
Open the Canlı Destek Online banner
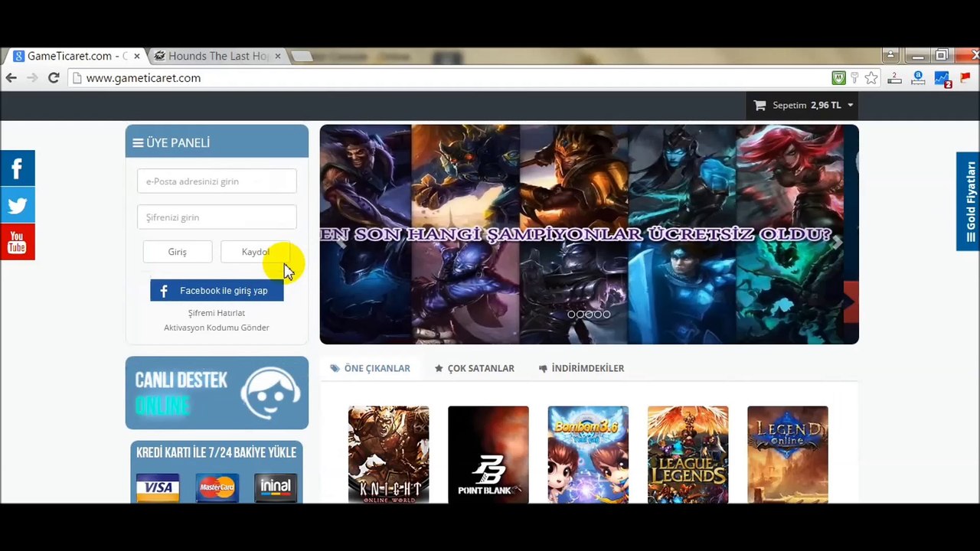pyautogui.click(x=217, y=393)
